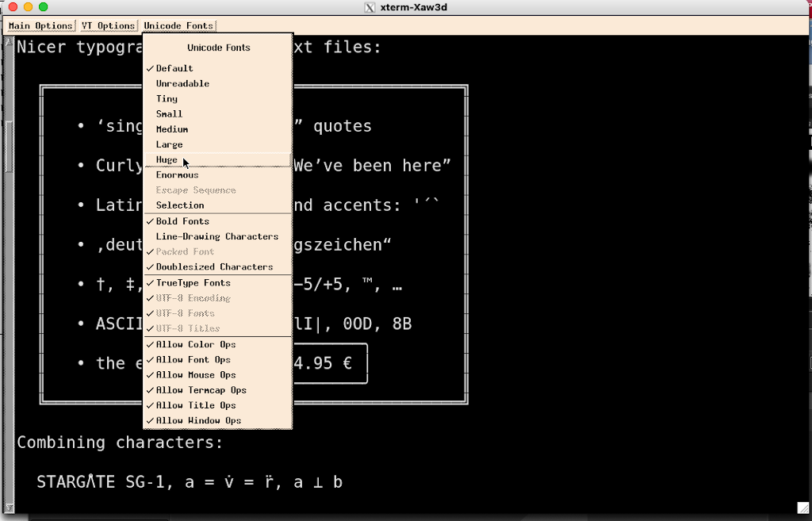Toggle Doublesized Characters

point(214,267)
